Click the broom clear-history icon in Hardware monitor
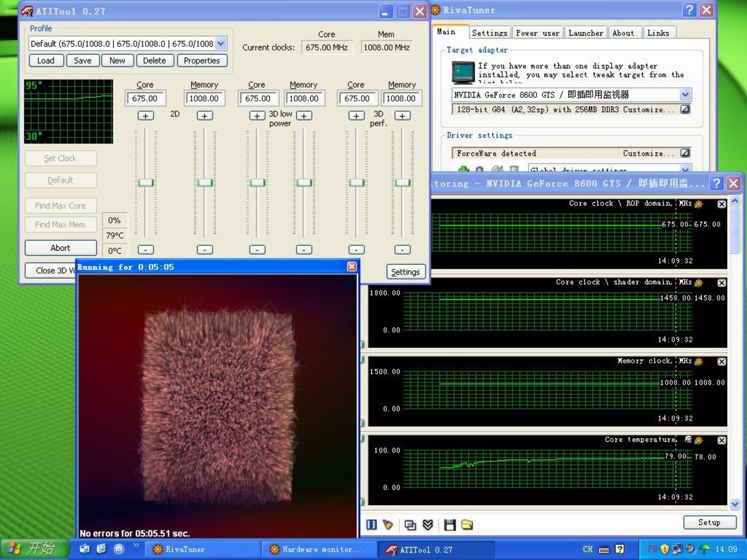747x560 pixels. [388, 525]
